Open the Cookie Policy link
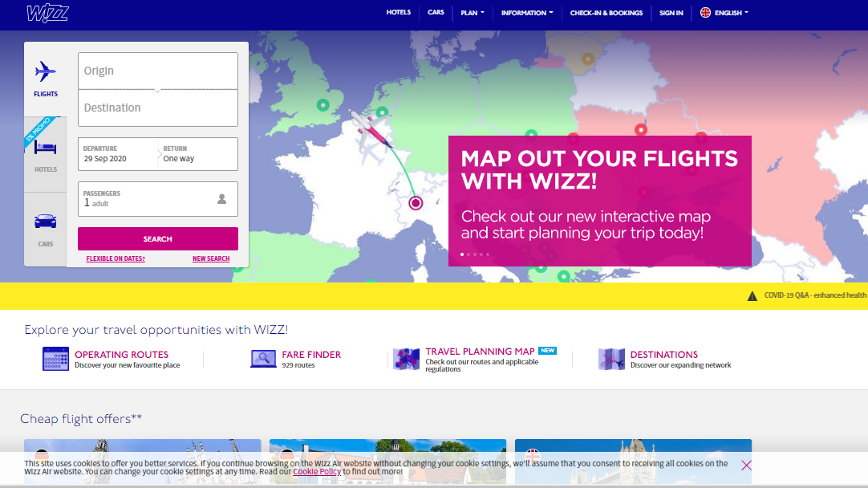The width and height of the screenshot is (868, 488). [x=317, y=472]
